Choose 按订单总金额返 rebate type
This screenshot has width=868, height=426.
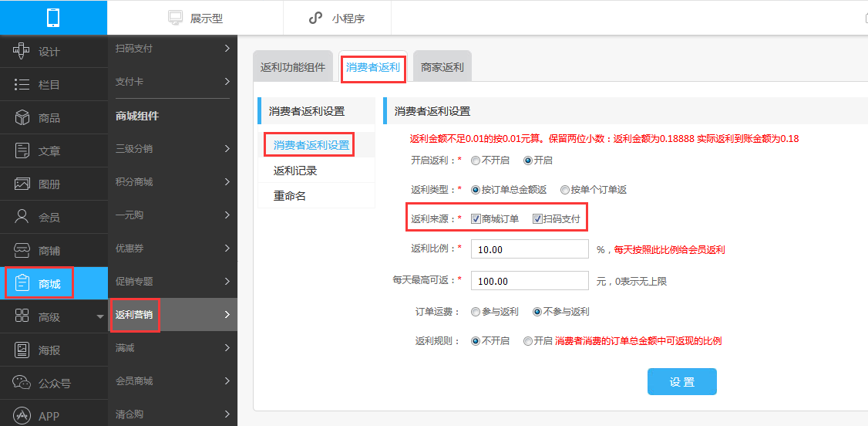click(x=475, y=189)
